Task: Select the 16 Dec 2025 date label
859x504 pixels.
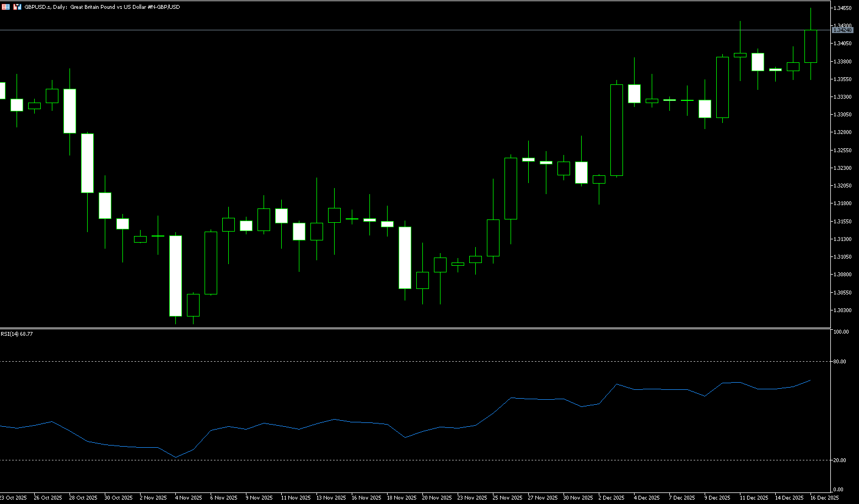Action: point(825,498)
